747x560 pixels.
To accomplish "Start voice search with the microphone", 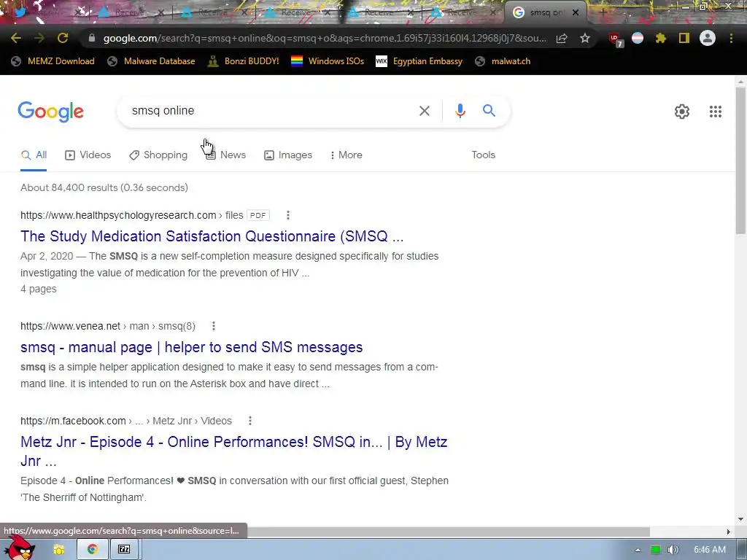I will coord(460,111).
